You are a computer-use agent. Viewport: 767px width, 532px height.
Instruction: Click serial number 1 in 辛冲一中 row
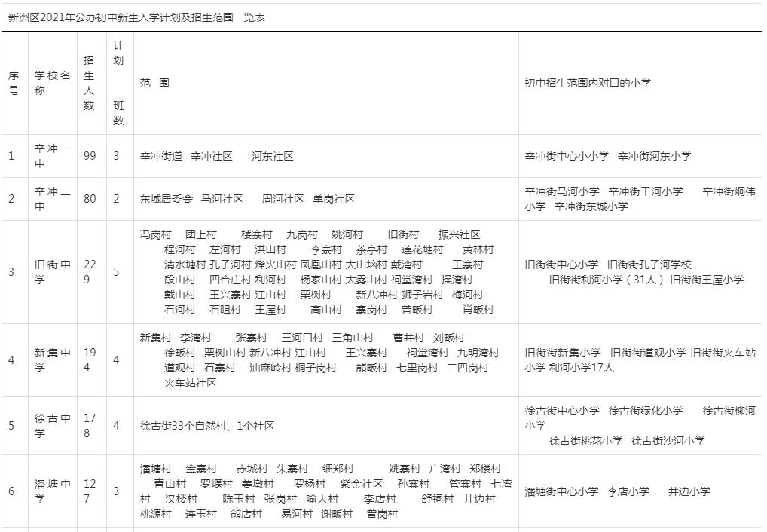(x=11, y=156)
